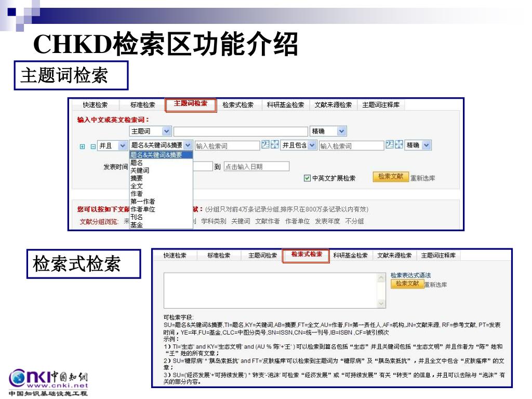
Task: Group results by 作者单位 in the 文献分组浏览 row
Action: point(298,221)
